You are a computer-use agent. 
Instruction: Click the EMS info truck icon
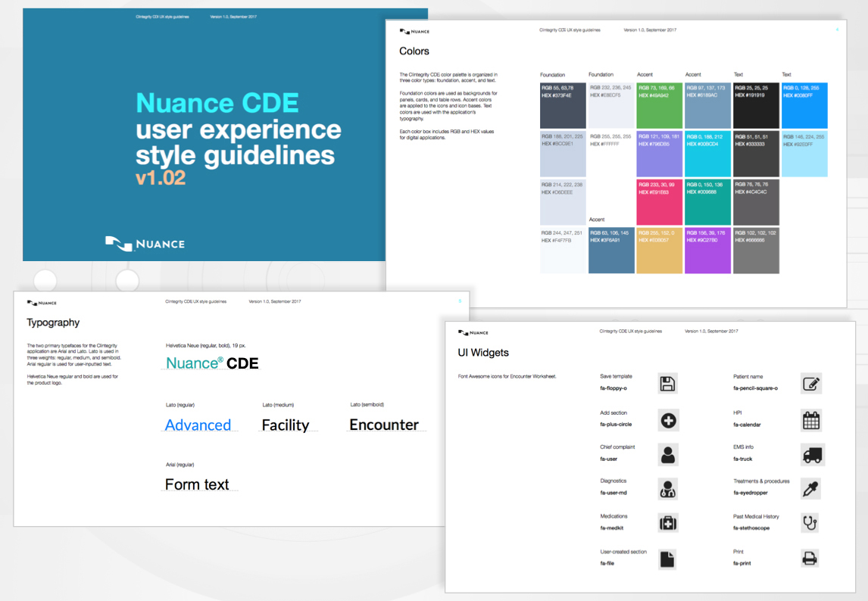pyautogui.click(x=813, y=455)
